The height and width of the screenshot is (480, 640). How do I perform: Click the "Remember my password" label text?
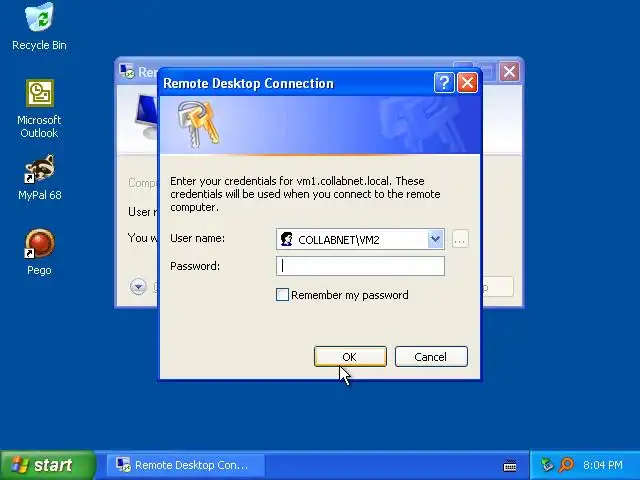(350, 295)
